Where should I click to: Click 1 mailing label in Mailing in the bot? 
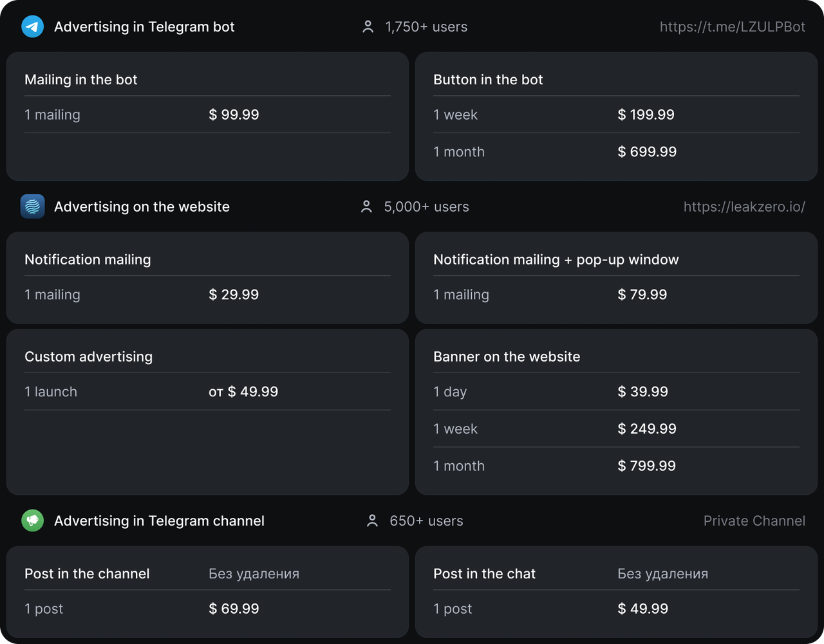[x=52, y=115]
